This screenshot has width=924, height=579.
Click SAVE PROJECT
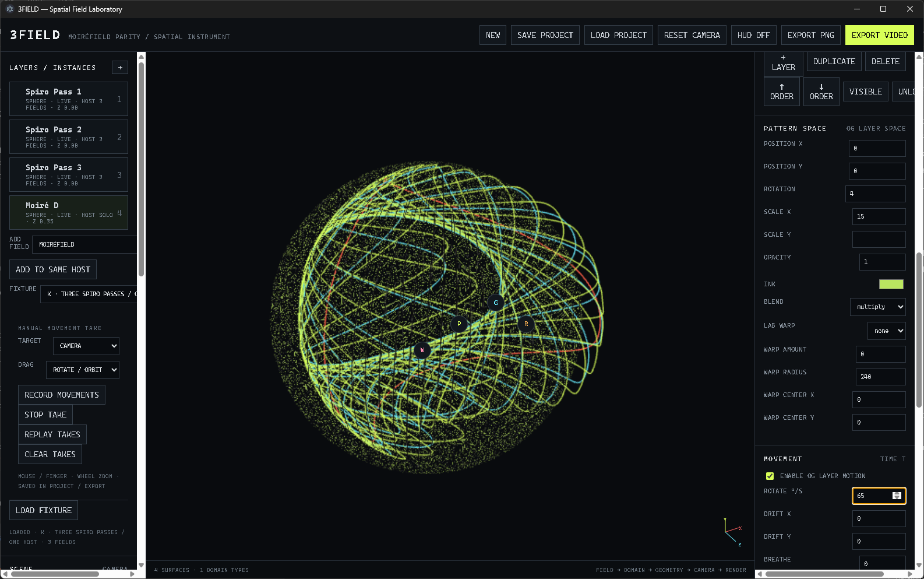point(545,35)
